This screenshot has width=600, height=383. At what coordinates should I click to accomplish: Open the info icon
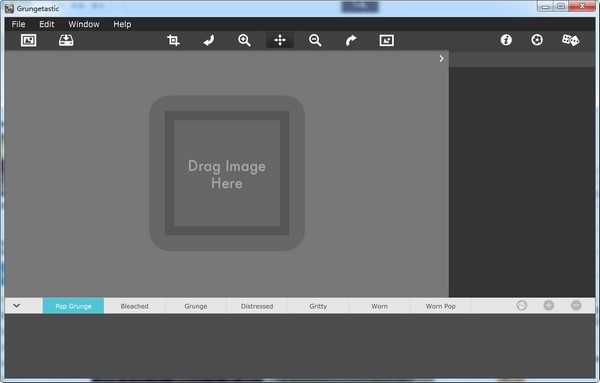tap(506, 40)
